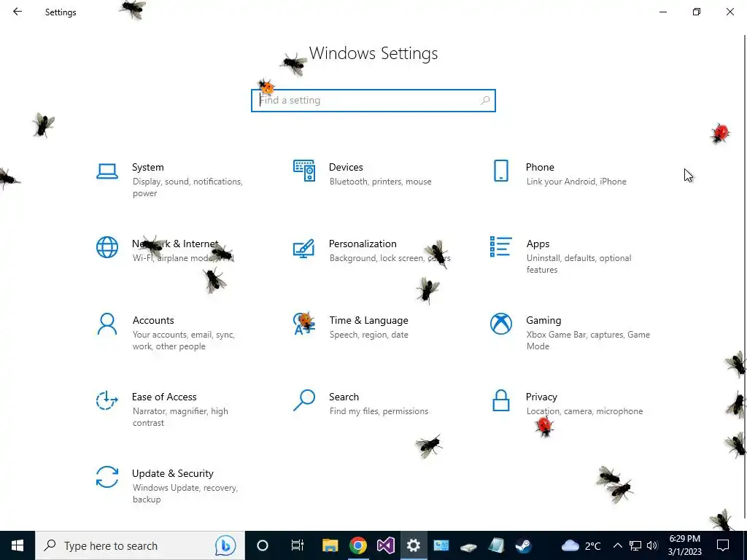
Task: Open Task View on taskbar
Action: (x=298, y=545)
